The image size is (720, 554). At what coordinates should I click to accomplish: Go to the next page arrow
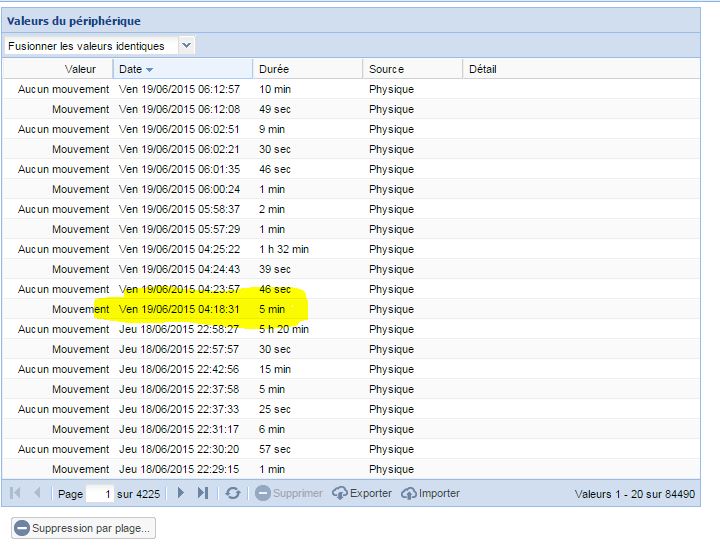pyautogui.click(x=181, y=493)
